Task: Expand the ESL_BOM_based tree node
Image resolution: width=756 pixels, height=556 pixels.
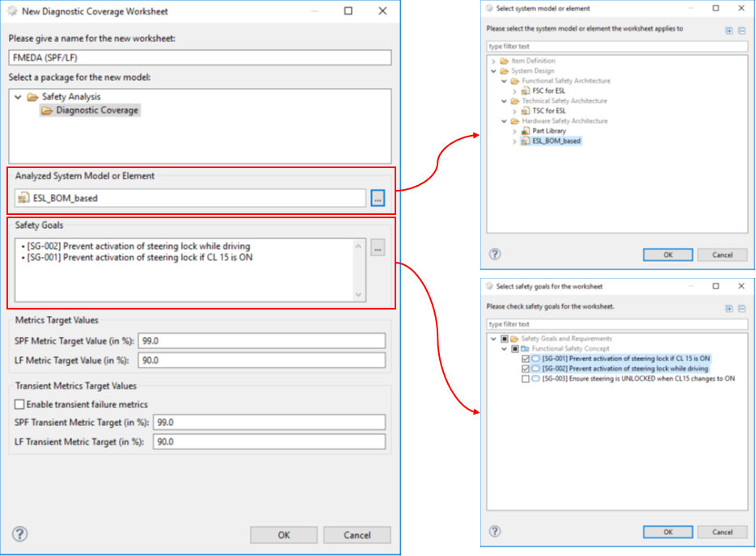Action: pos(514,141)
